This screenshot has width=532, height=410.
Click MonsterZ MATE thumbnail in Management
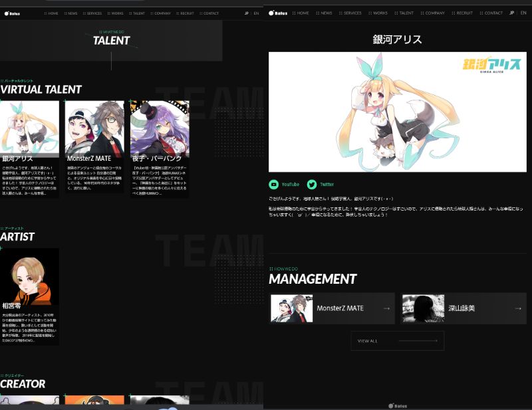click(292, 308)
